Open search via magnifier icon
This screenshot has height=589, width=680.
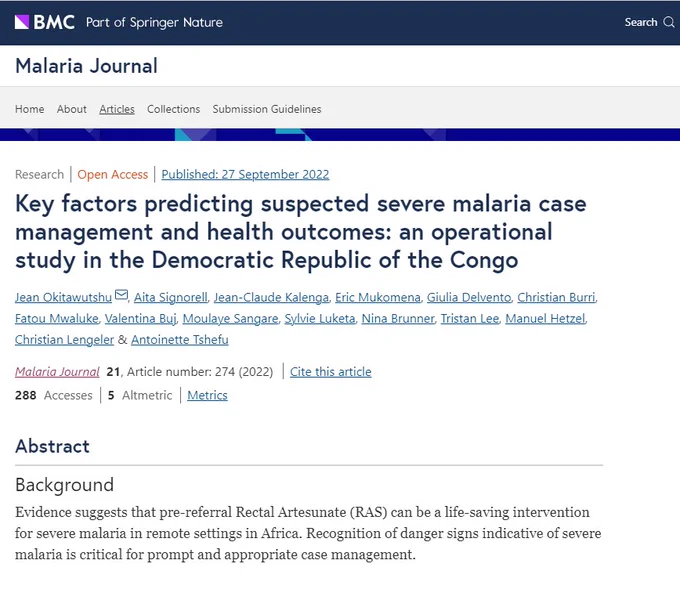(669, 22)
